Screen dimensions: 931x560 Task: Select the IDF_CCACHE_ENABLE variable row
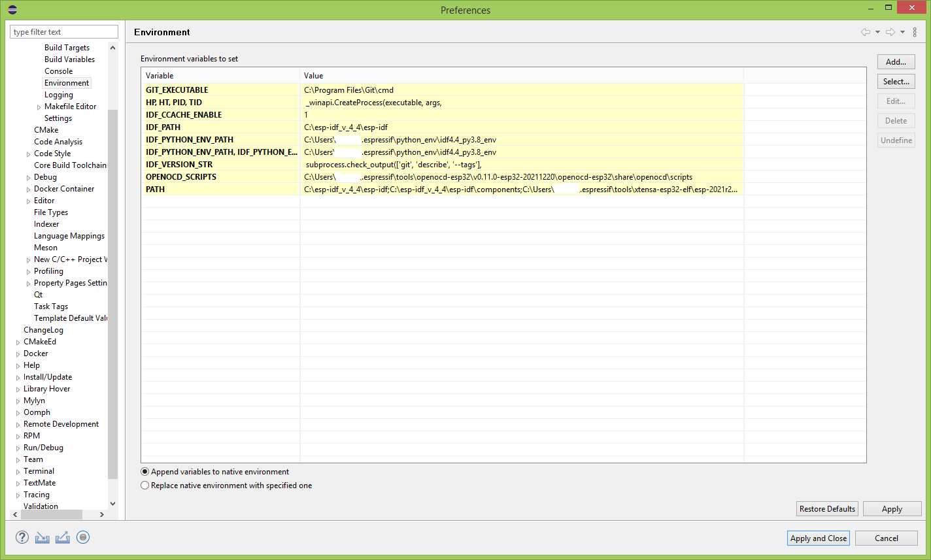[x=443, y=114]
